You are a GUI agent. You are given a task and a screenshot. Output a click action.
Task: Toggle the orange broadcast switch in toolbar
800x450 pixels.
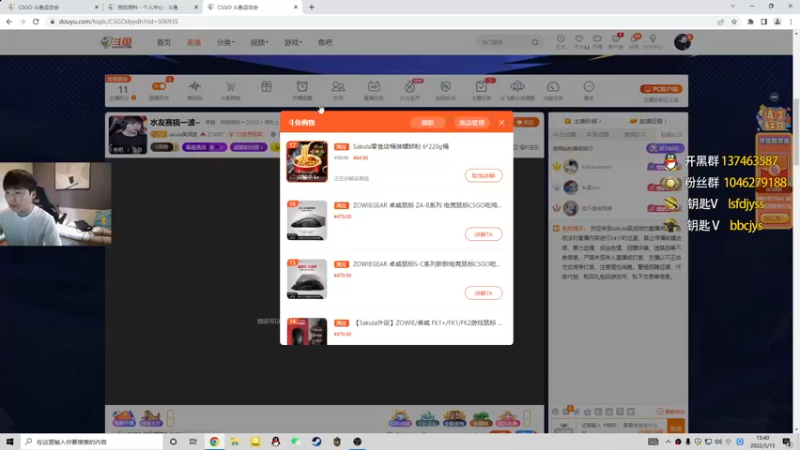[159, 87]
